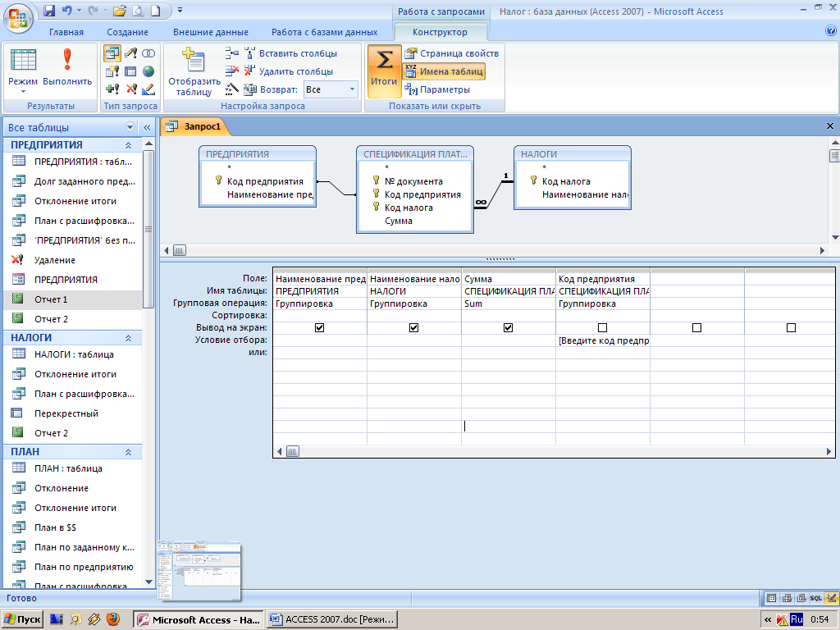Open Работа с базами данных tab
Viewport: 840px width, 630px height.
(x=324, y=32)
